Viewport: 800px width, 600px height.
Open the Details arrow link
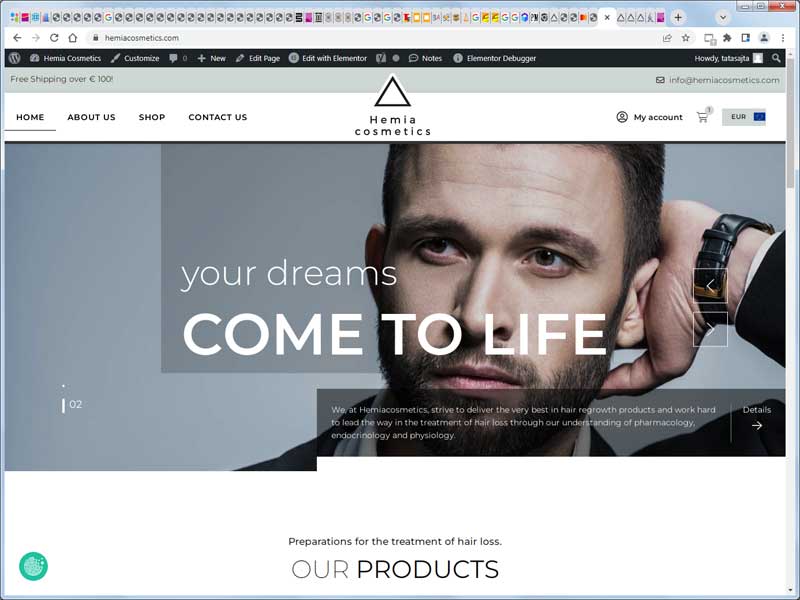click(x=757, y=418)
